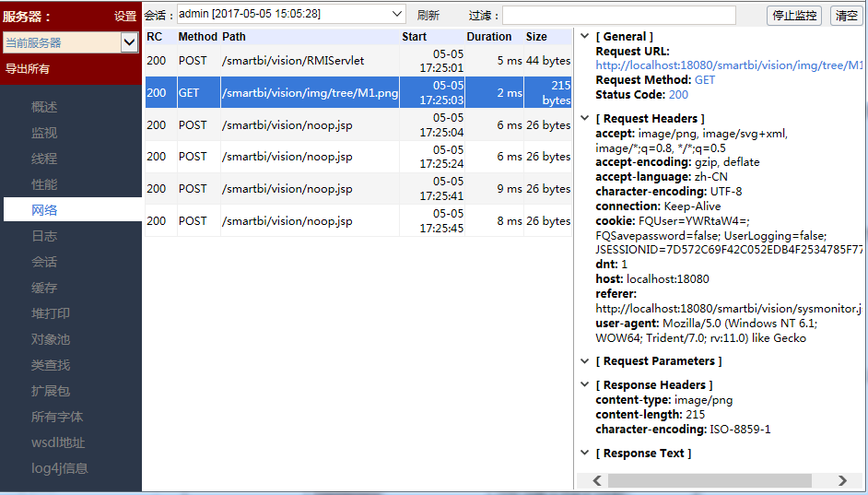Open the settings link in server header

(x=124, y=17)
